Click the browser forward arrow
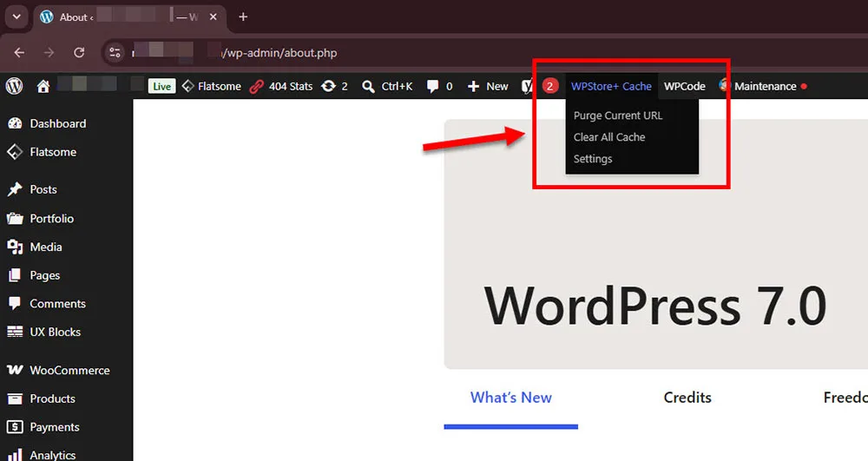The height and width of the screenshot is (461, 868). tap(49, 53)
